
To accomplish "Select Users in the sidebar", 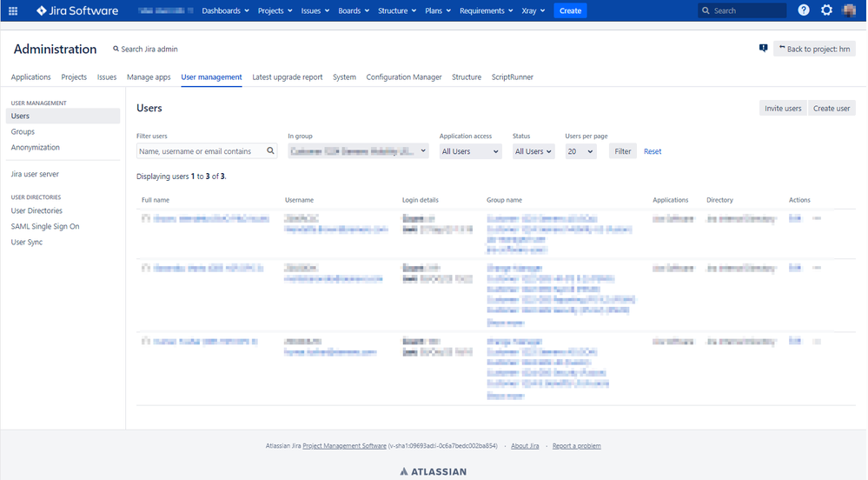I will [63, 116].
